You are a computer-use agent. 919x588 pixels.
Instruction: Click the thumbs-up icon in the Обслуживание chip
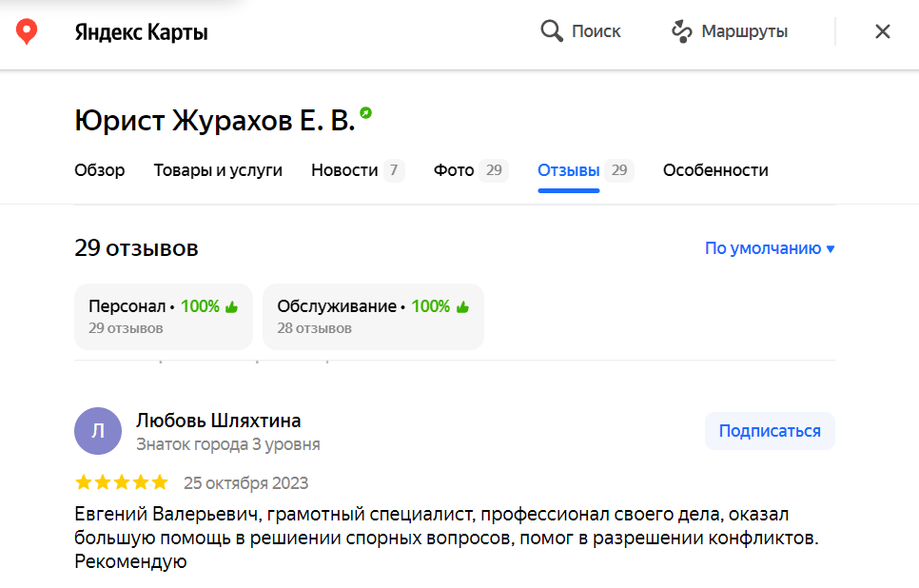tap(463, 306)
